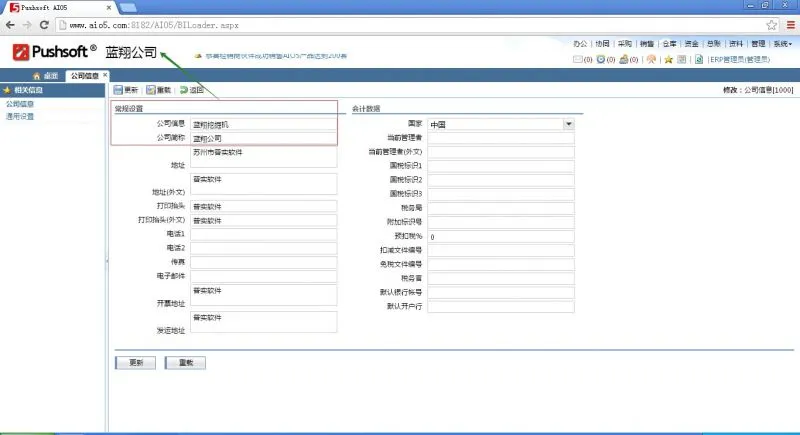The width and height of the screenshot is (800, 435).
Task: Click the 扣减文件编号 input field
Action: (x=501, y=250)
